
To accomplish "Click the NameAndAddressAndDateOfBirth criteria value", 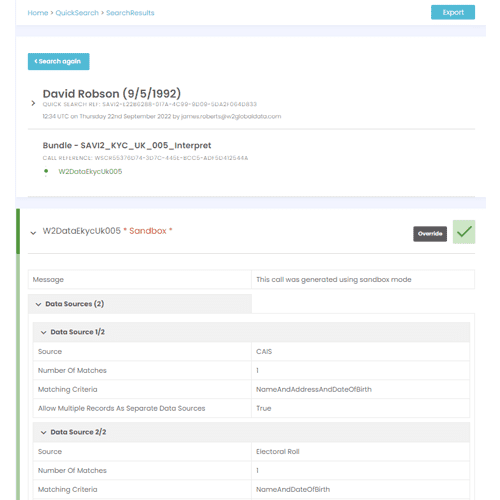I will (314, 389).
